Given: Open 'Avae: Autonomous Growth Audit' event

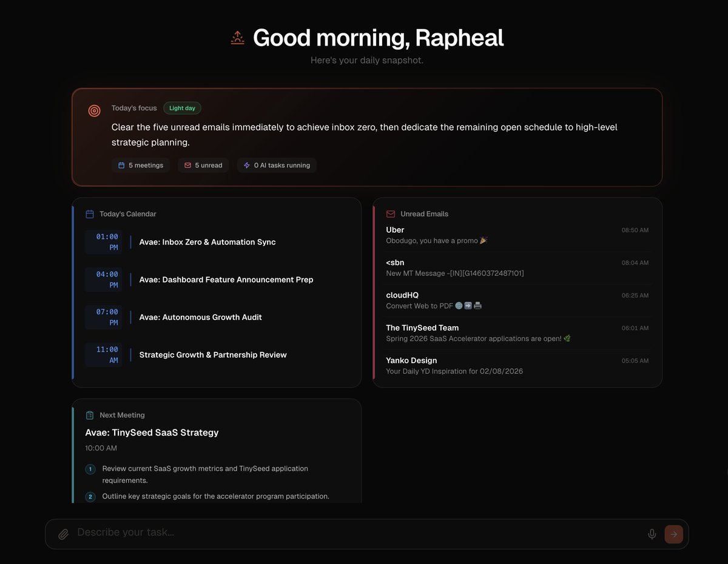Looking at the screenshot, I should (201, 317).
